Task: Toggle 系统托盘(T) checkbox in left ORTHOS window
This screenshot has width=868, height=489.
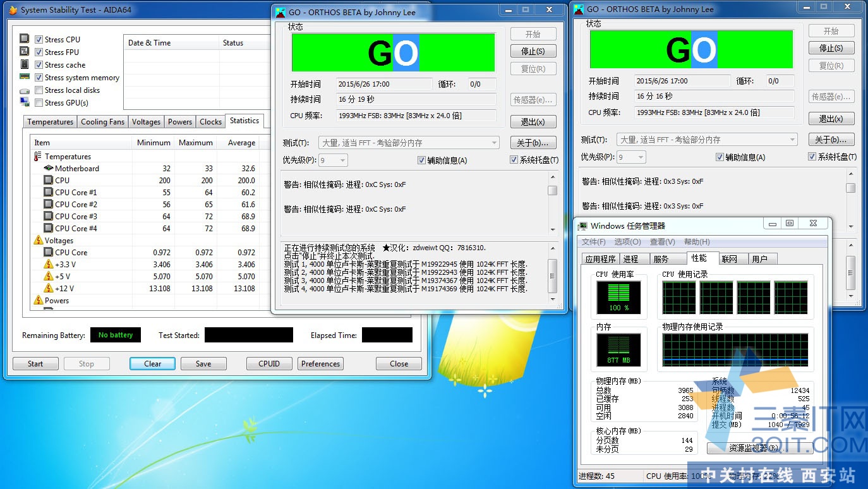Action: 514,160
